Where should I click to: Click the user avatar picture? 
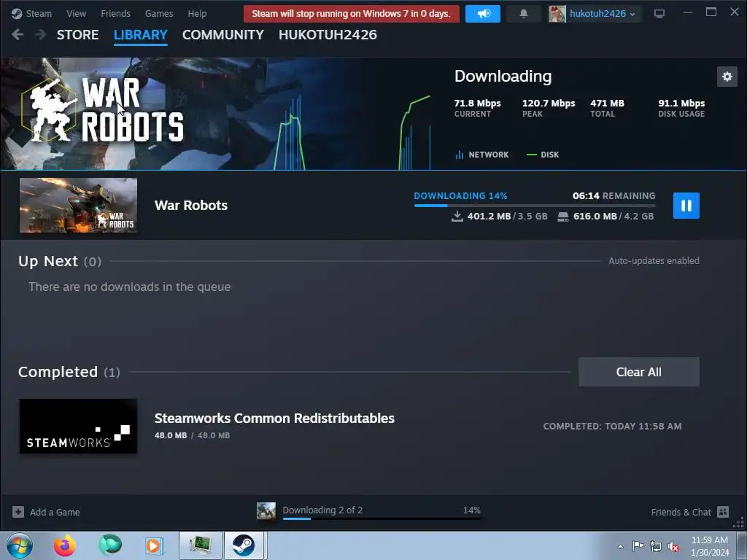pyautogui.click(x=557, y=14)
